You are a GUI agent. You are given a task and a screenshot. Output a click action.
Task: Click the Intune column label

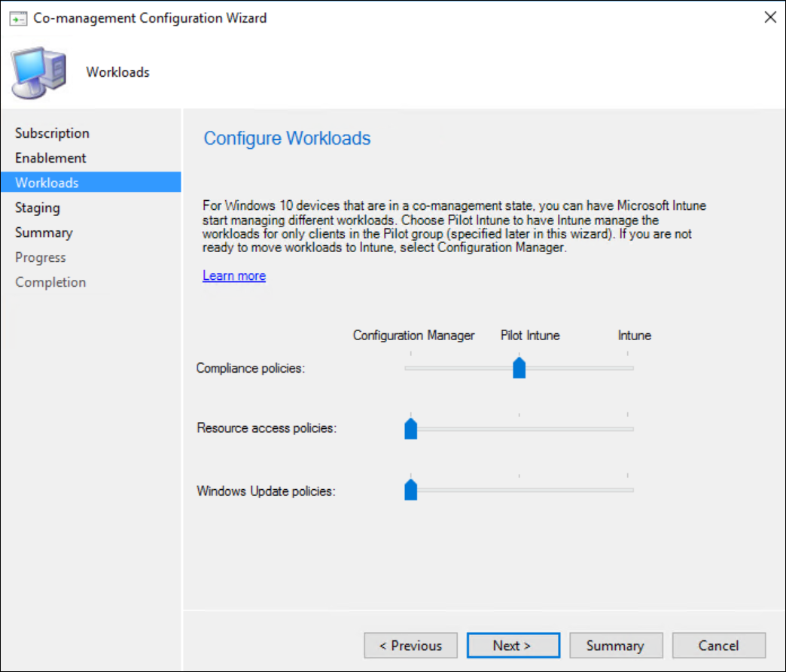point(634,336)
